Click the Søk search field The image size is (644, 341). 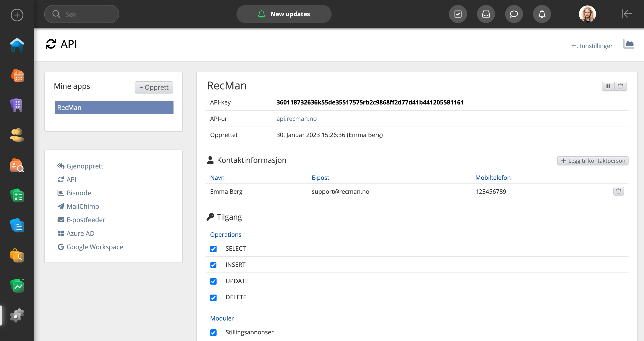[81, 14]
